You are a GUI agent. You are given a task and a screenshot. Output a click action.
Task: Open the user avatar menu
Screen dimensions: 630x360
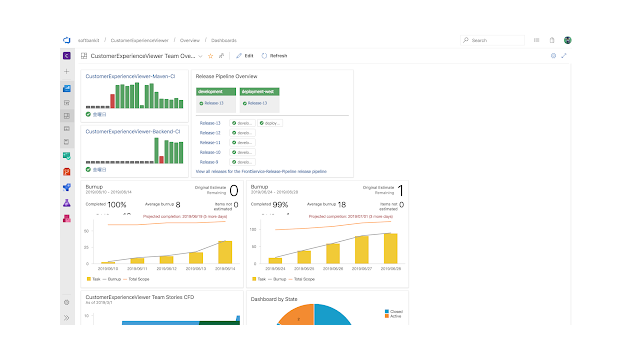tap(568, 40)
